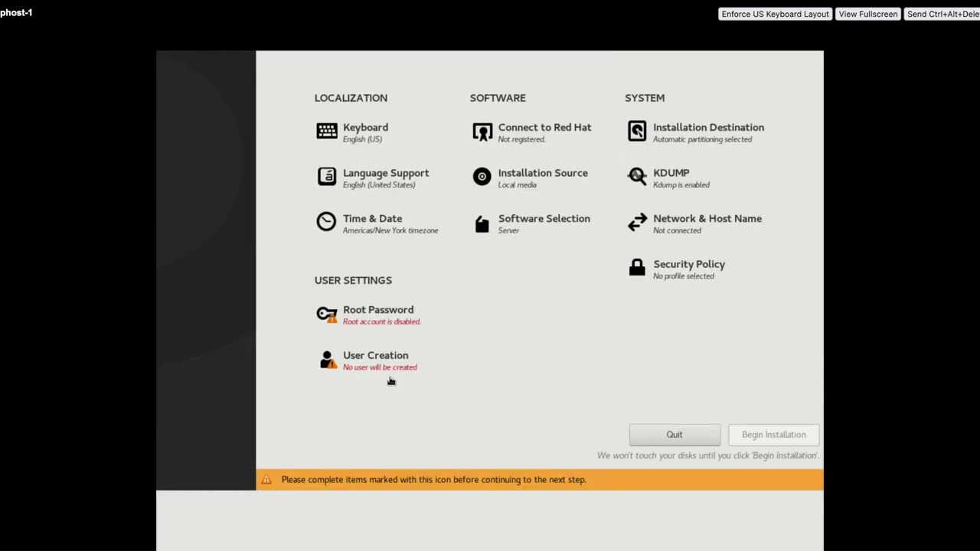Viewport: 980px width, 551px height.
Task: Open the Installation Destination label
Action: [708, 128]
